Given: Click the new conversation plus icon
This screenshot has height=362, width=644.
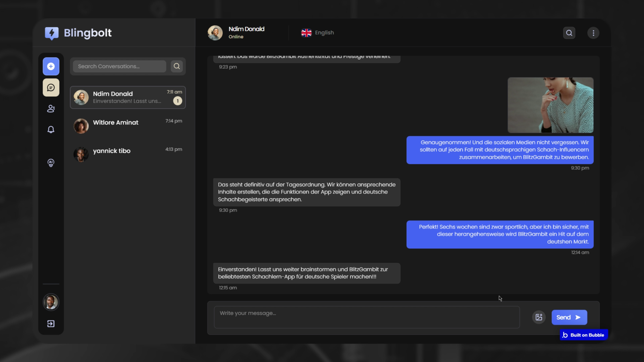Looking at the screenshot, I should [x=51, y=66].
